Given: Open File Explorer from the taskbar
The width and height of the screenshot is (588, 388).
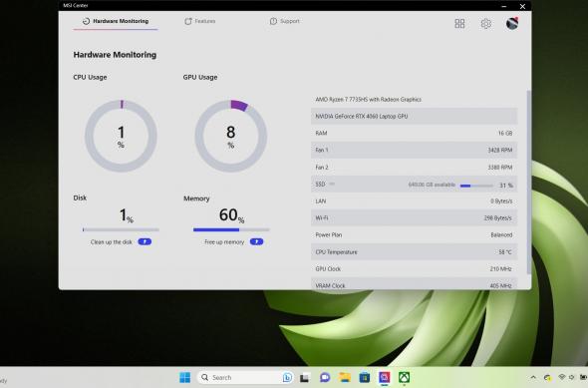Looking at the screenshot, I should (x=345, y=377).
